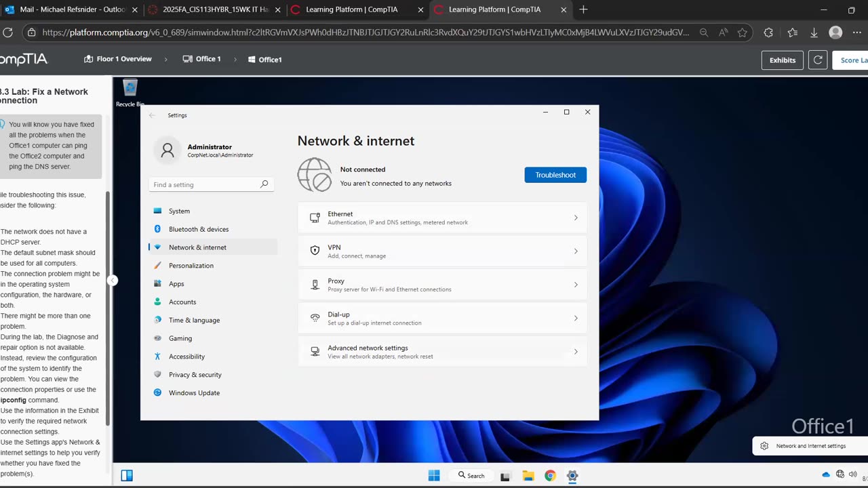
Task: View site information lock icon in address bar
Action: click(31, 33)
